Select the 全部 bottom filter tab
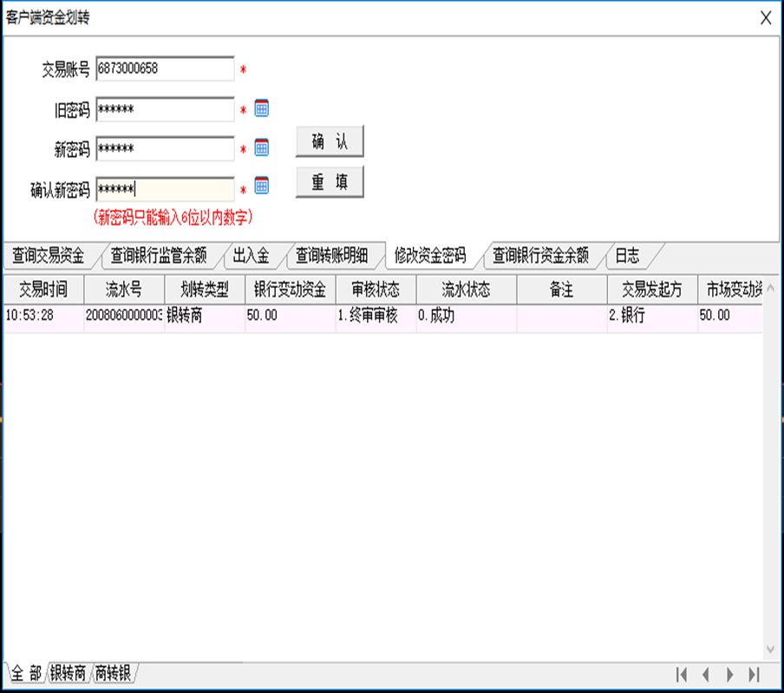Viewport: 784px width, 693px height. [26, 673]
